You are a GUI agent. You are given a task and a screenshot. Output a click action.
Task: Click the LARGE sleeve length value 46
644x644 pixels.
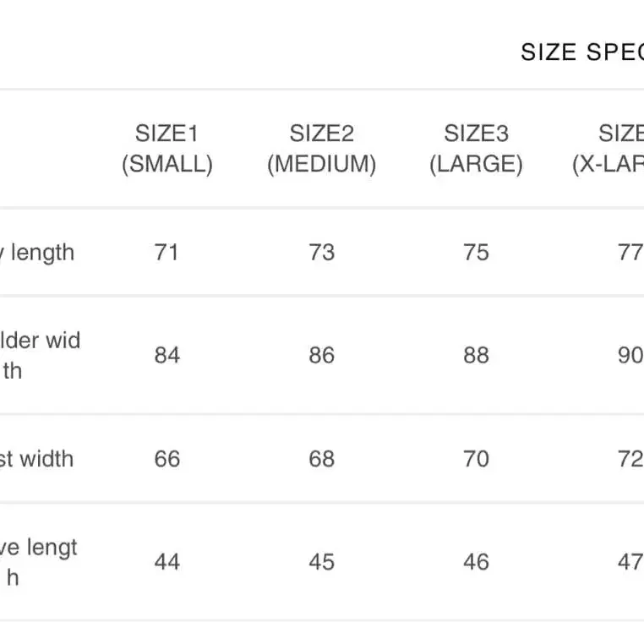click(x=476, y=562)
